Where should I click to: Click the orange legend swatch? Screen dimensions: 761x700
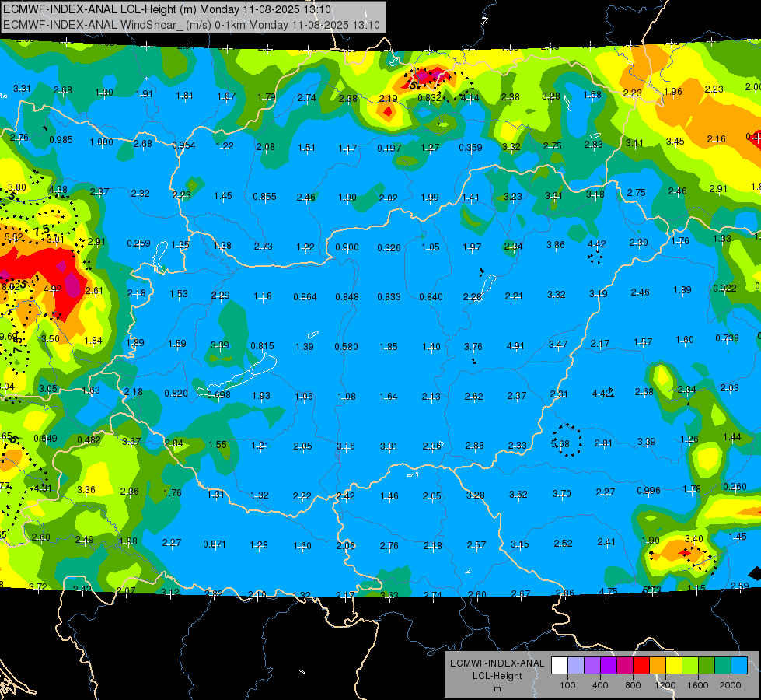(x=658, y=666)
